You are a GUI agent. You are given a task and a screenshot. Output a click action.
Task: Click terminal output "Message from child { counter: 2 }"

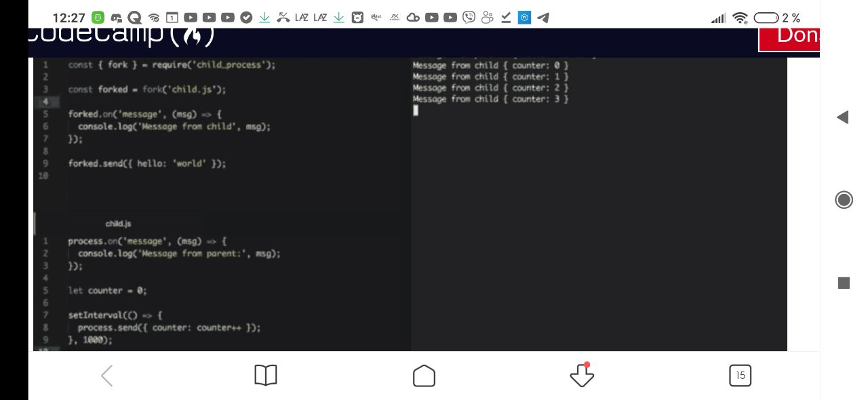[490, 87]
